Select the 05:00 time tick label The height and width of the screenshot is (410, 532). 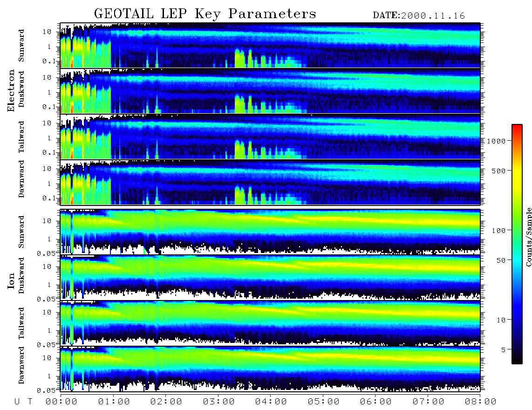pyautogui.click(x=324, y=402)
